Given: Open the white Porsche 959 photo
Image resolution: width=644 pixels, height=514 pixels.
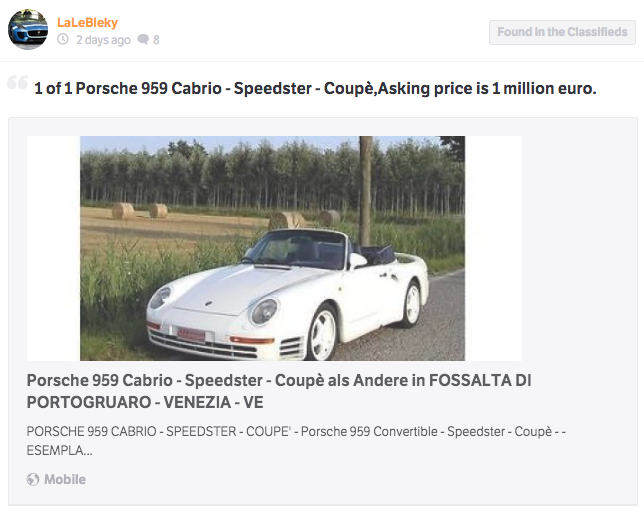Looking at the screenshot, I should 273,248.
